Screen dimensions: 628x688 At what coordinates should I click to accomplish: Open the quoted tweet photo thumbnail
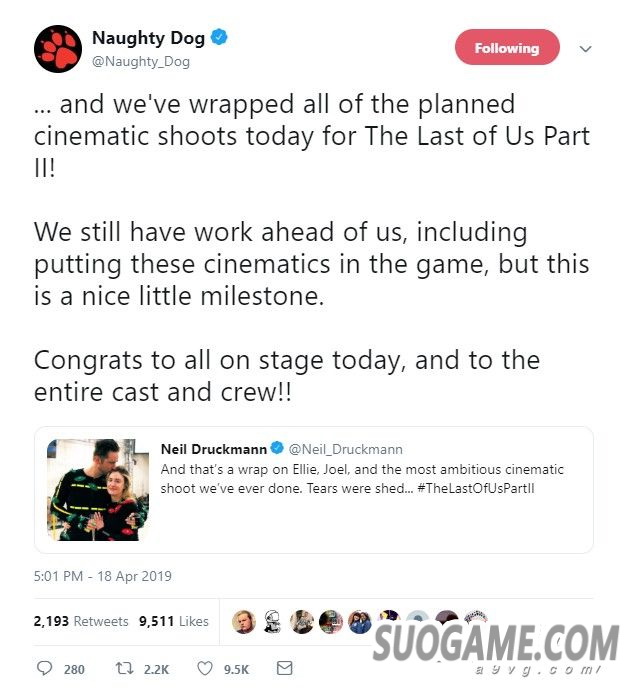98,490
